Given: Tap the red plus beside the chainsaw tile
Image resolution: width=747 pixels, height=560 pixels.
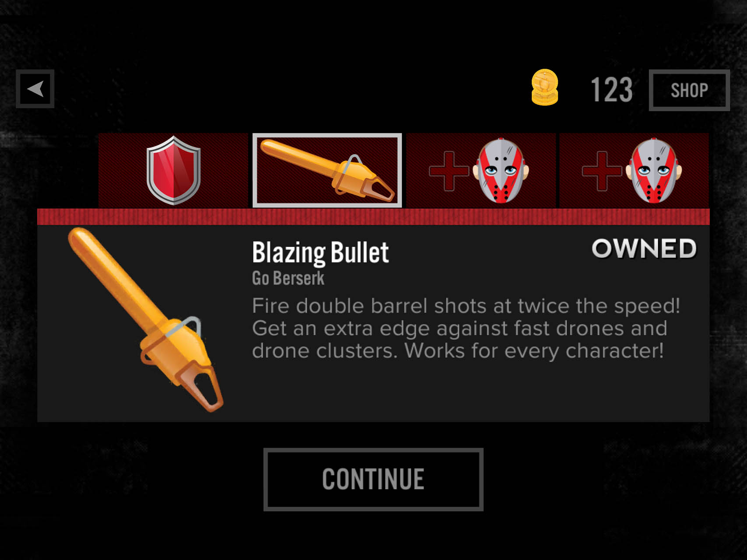Looking at the screenshot, I should [449, 171].
